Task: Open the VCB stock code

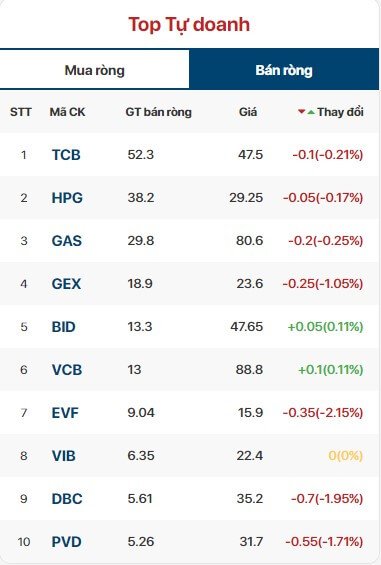Action: tap(67, 370)
